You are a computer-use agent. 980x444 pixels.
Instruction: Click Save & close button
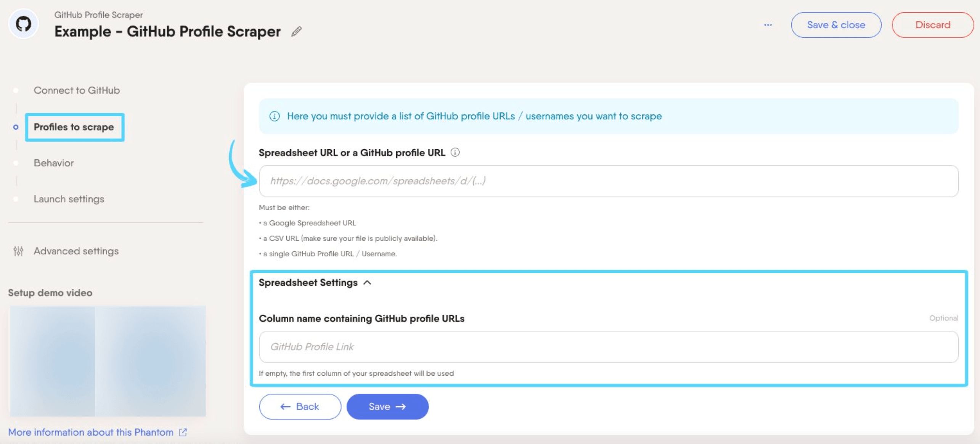836,25
